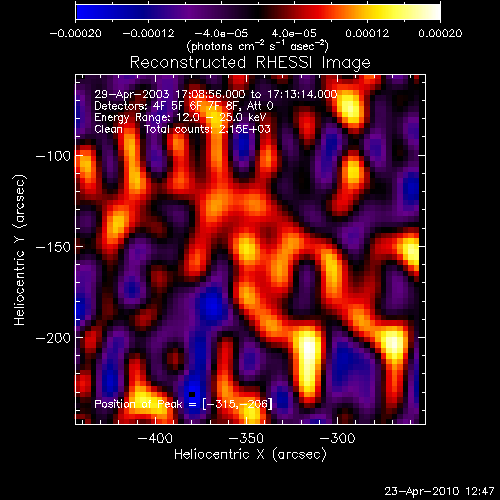Viewport: 500px width, 500px height.
Task: Click the blue end of the color bar
Action: click(83, 12)
